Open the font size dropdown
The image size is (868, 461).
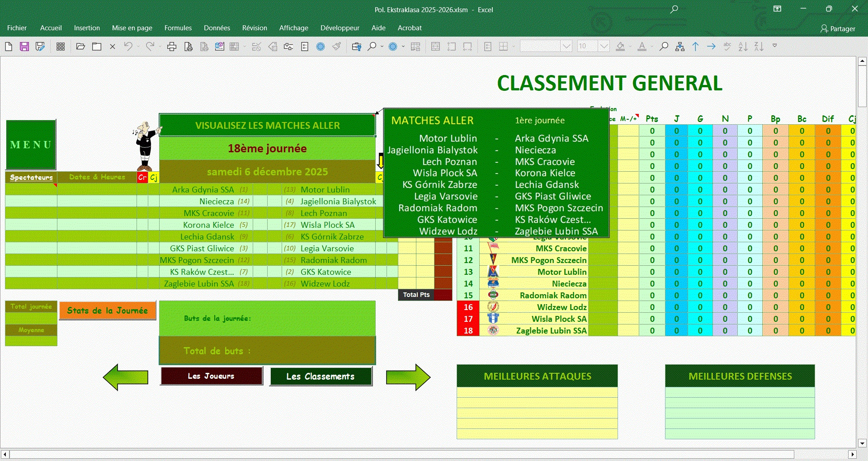(x=604, y=47)
